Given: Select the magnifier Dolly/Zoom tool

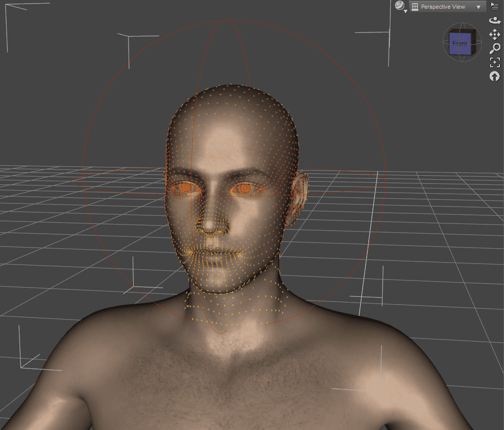Looking at the screenshot, I should click(494, 48).
